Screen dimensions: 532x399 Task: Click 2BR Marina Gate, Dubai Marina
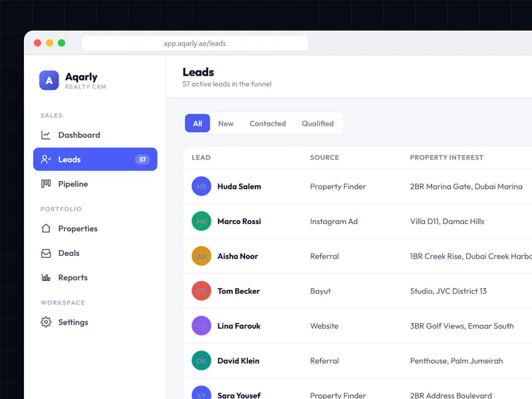[x=466, y=187]
